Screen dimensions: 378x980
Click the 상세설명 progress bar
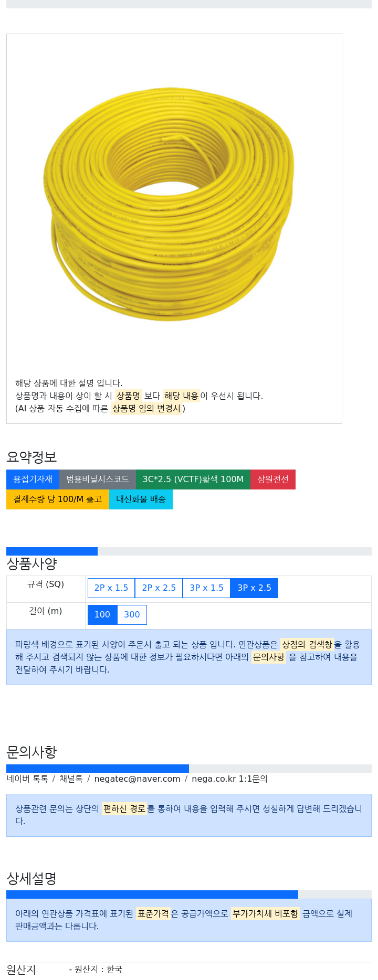[x=189, y=894]
